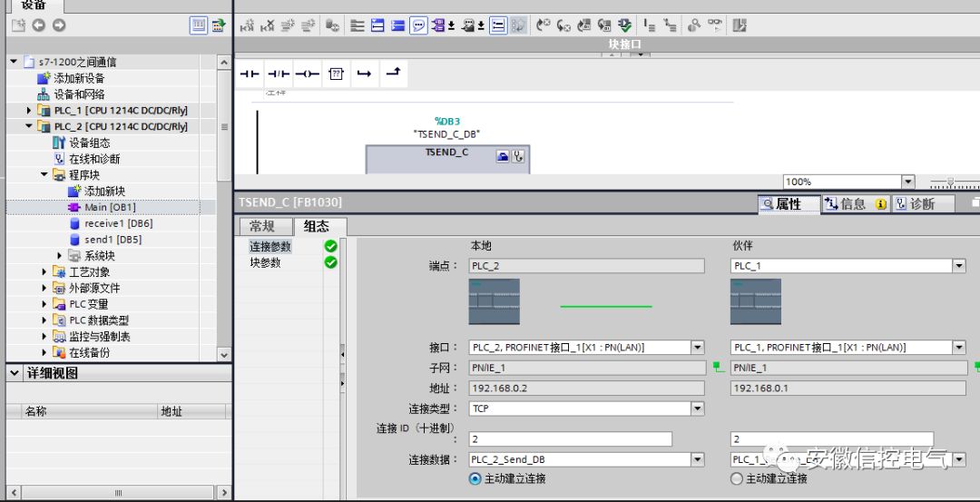Click the close branch icon
The height and width of the screenshot is (502, 980).
click(x=393, y=74)
